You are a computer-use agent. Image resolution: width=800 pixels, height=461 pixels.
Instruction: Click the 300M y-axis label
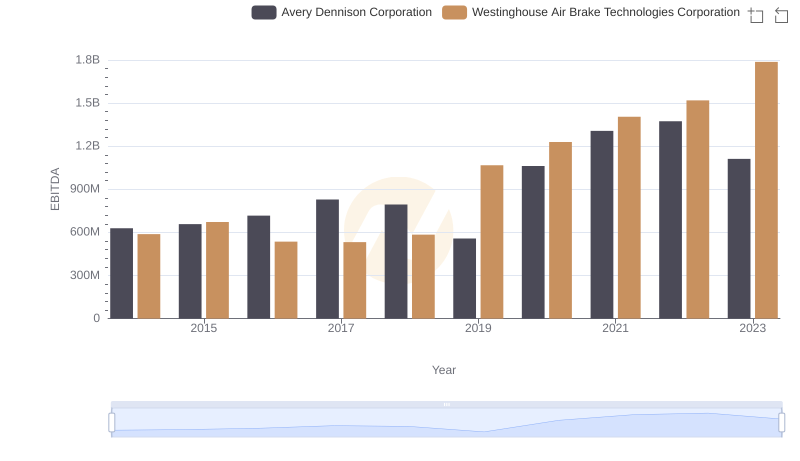(x=85, y=275)
